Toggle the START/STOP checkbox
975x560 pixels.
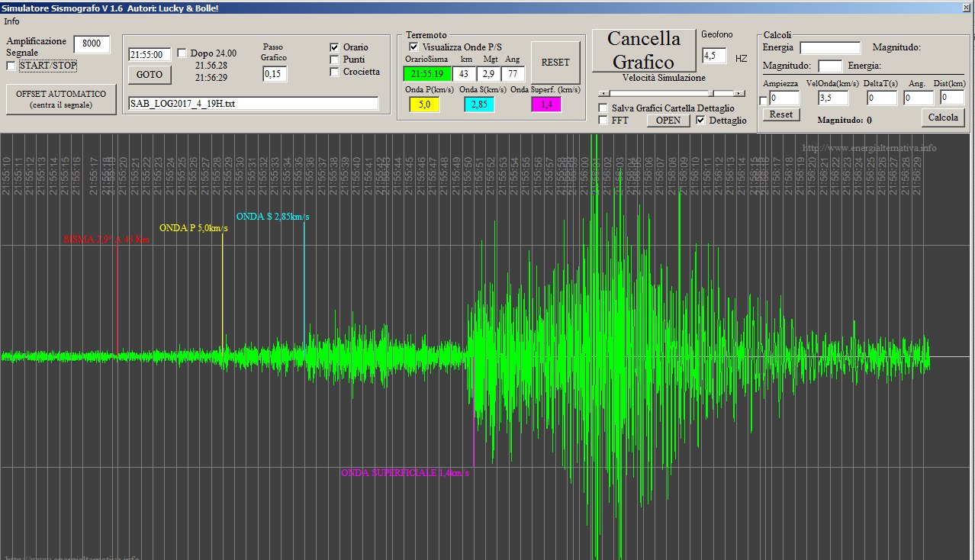[11, 66]
